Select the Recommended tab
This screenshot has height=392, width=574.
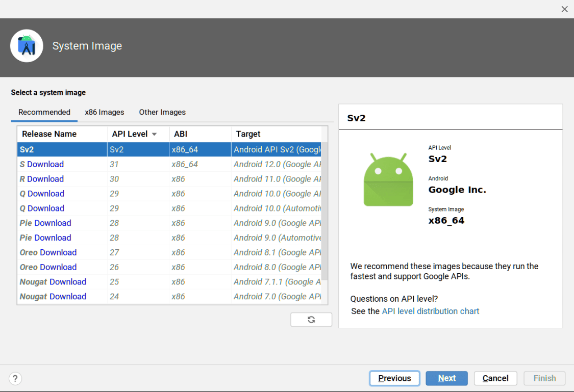[44, 112]
